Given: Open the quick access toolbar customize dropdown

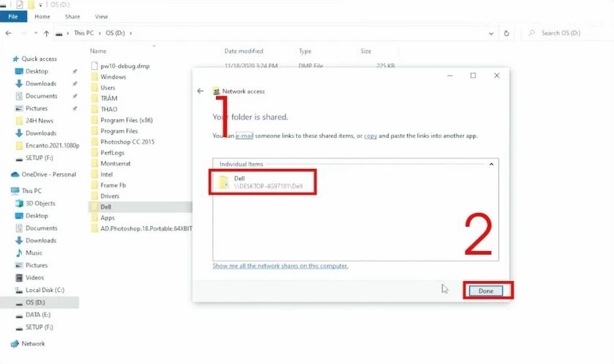Looking at the screenshot, I should pyautogui.click(x=40, y=5).
